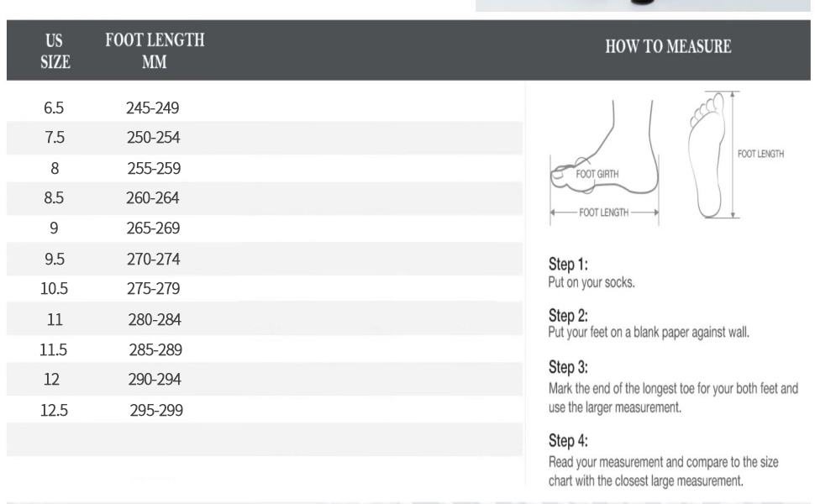Click the foot sole outline diagram

(707, 155)
